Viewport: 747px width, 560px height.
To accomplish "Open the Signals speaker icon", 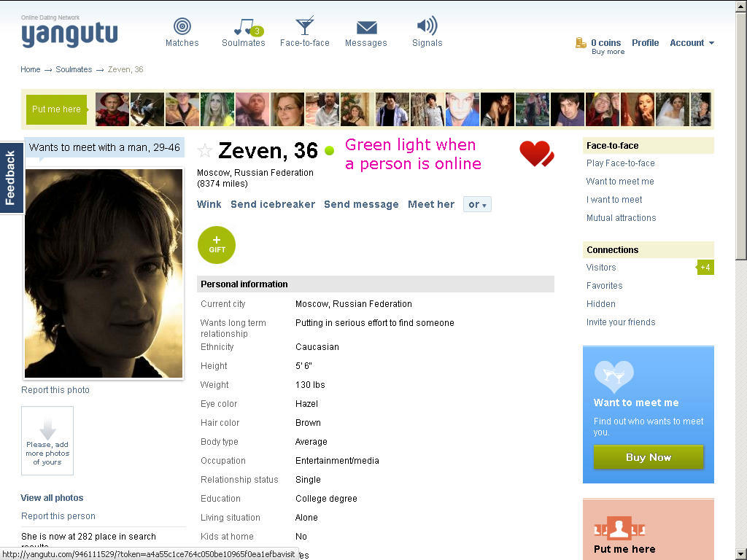I will 427,26.
